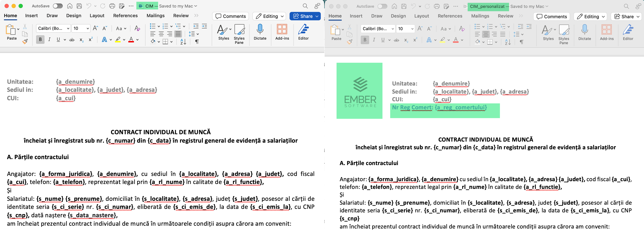Switch to References tab in CIM window
Image resolution: width=644 pixels, height=232 pixels.
tap(125, 15)
